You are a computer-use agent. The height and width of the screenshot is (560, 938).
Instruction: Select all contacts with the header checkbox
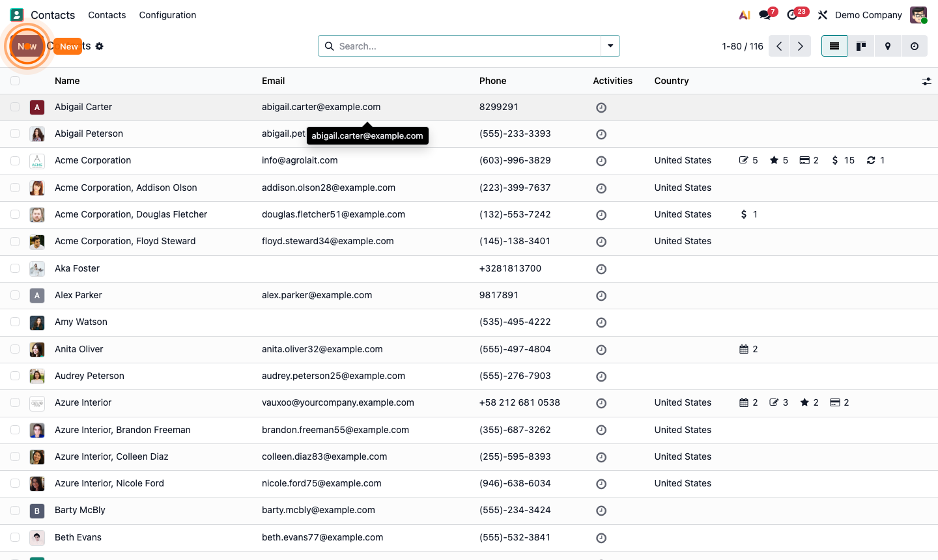coord(14,81)
